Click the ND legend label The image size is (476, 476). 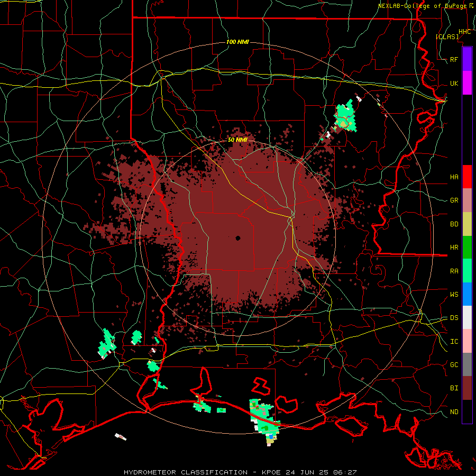pos(454,411)
